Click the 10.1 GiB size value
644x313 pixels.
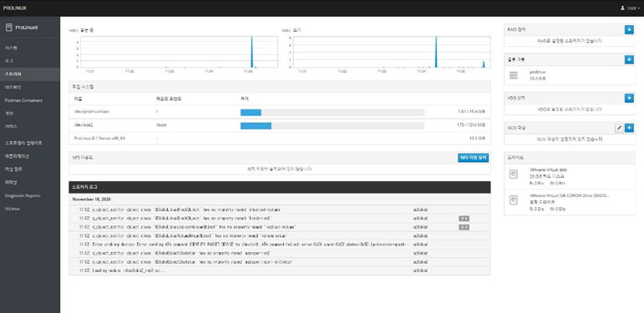coord(477,139)
